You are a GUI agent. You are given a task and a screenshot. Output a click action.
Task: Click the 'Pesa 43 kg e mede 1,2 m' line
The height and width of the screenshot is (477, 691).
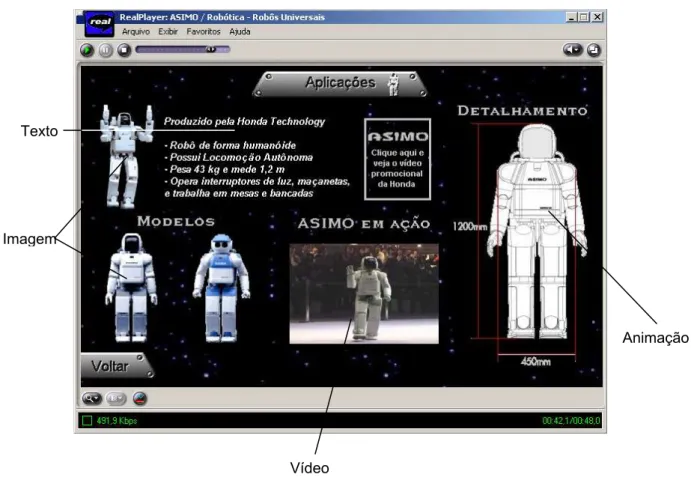(x=224, y=169)
